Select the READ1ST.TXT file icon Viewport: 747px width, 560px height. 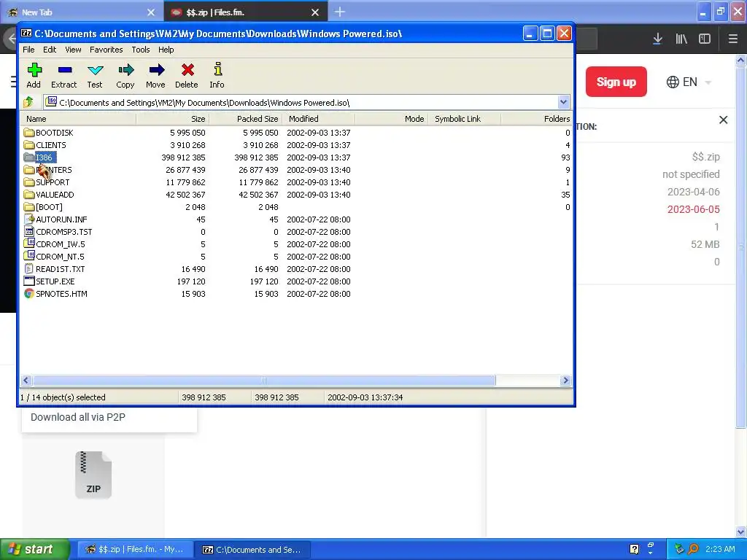29,268
